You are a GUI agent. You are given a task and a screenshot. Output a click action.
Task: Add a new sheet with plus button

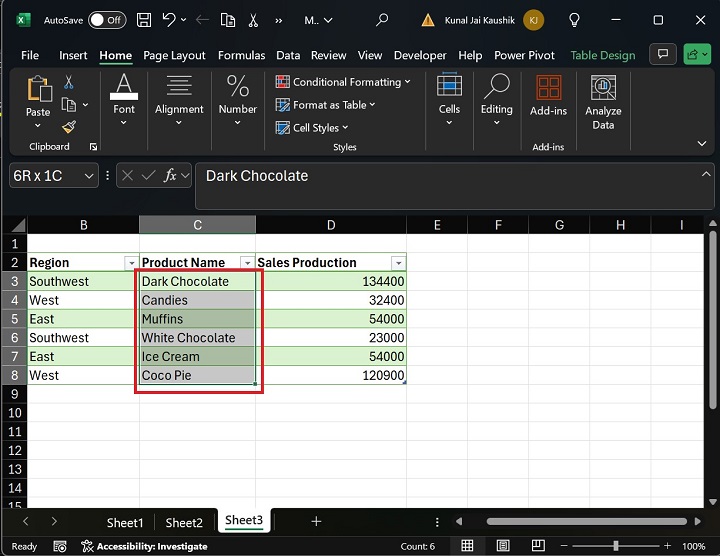pyautogui.click(x=316, y=522)
